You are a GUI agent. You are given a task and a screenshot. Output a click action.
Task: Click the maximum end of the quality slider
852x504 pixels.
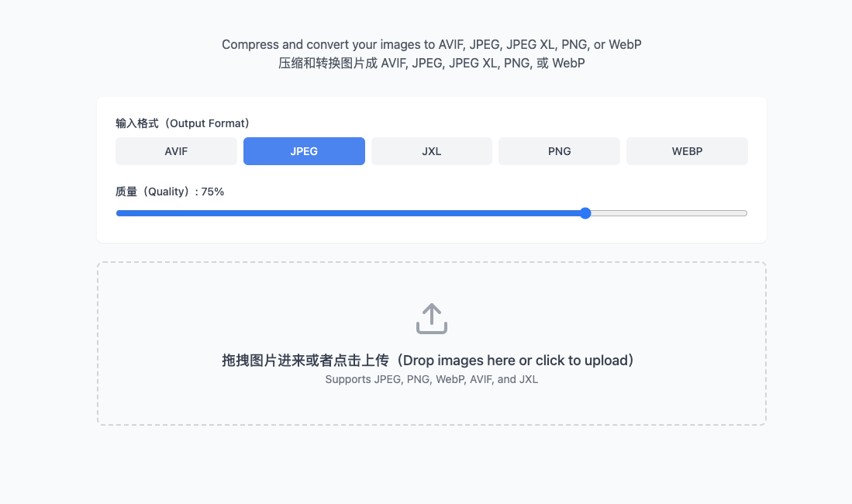point(745,213)
